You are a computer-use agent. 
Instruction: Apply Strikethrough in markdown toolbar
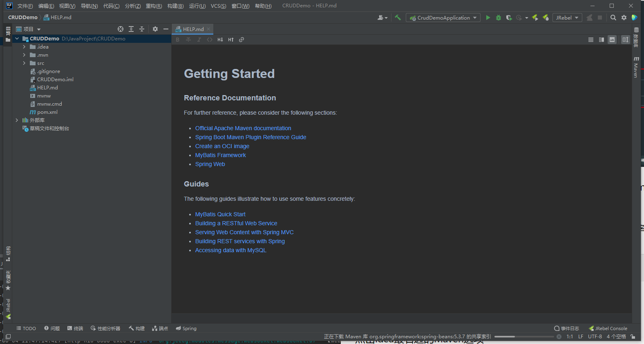pos(188,40)
